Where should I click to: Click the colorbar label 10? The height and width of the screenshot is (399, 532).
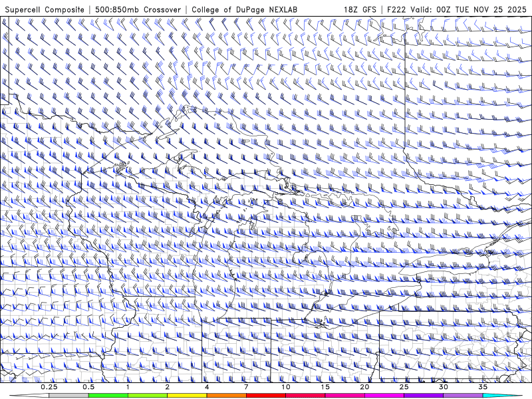(x=286, y=387)
